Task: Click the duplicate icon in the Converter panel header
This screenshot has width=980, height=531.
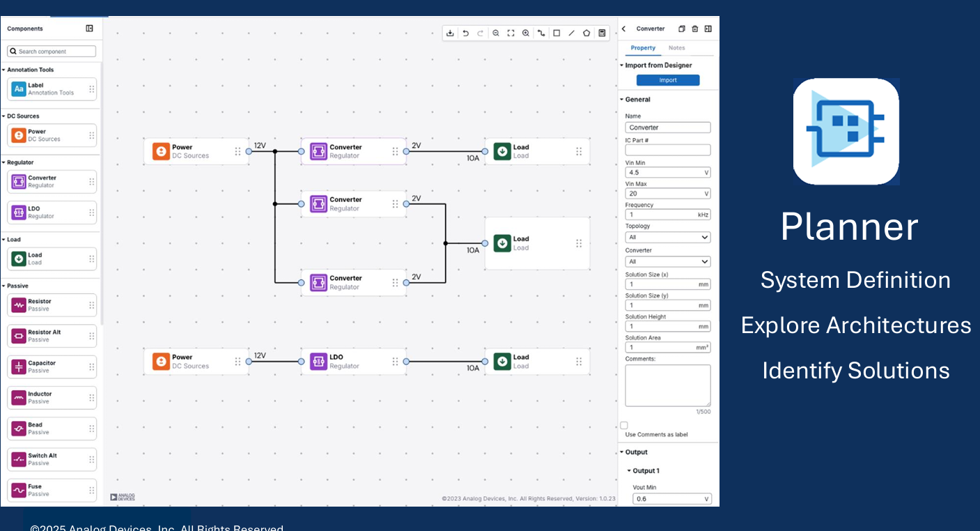Action: (x=682, y=29)
